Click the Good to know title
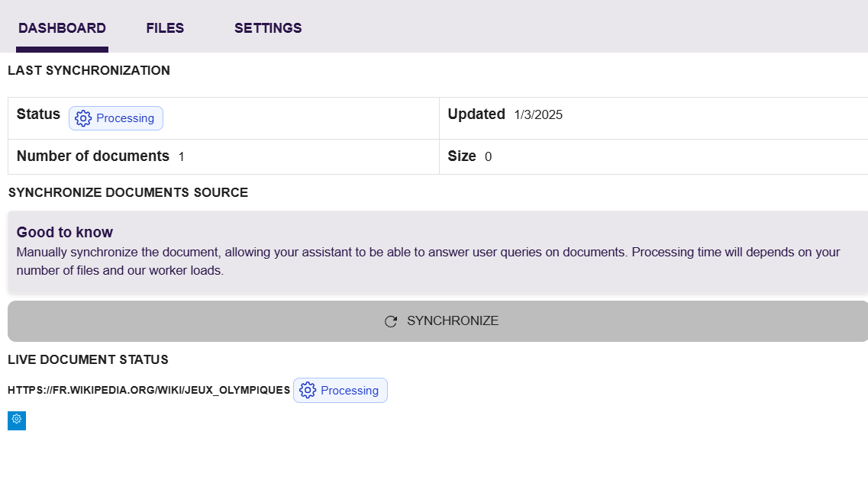 tap(65, 232)
